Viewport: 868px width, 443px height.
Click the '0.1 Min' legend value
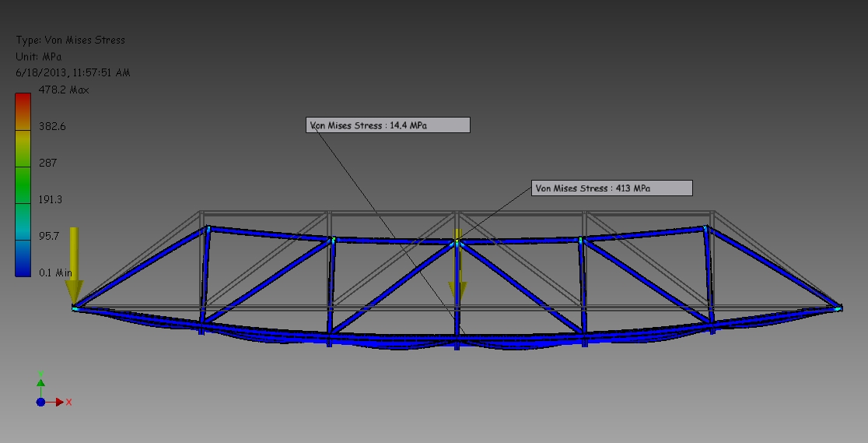click(x=55, y=272)
